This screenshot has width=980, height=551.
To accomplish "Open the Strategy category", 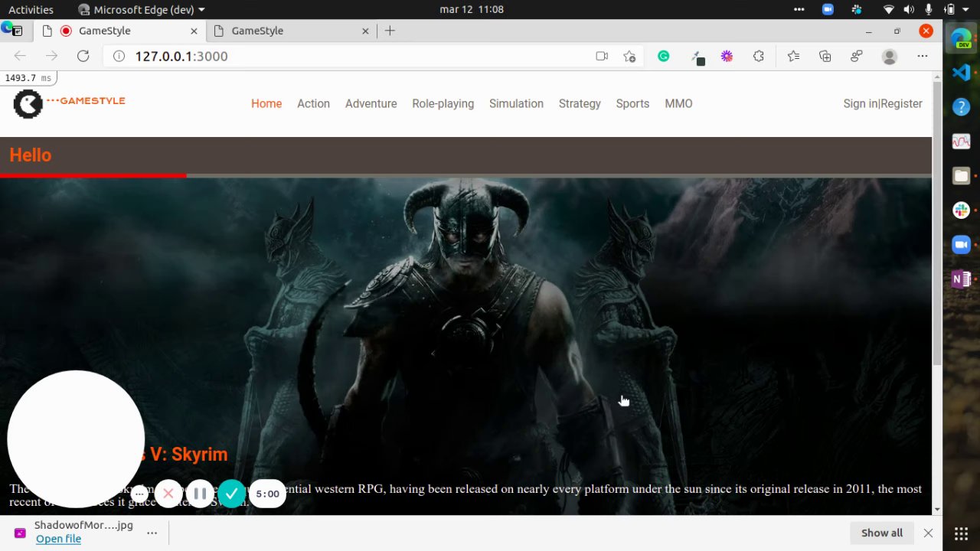I will [x=580, y=104].
